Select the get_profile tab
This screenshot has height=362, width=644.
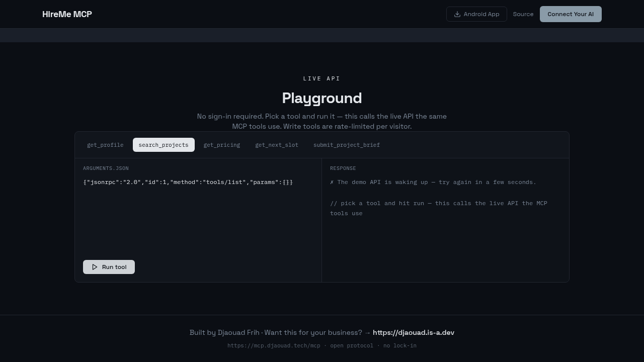[105, 145]
